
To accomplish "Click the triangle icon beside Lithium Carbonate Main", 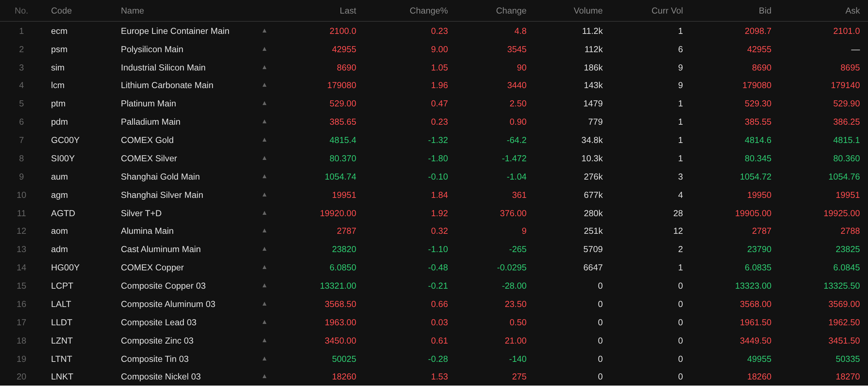I will (264, 85).
